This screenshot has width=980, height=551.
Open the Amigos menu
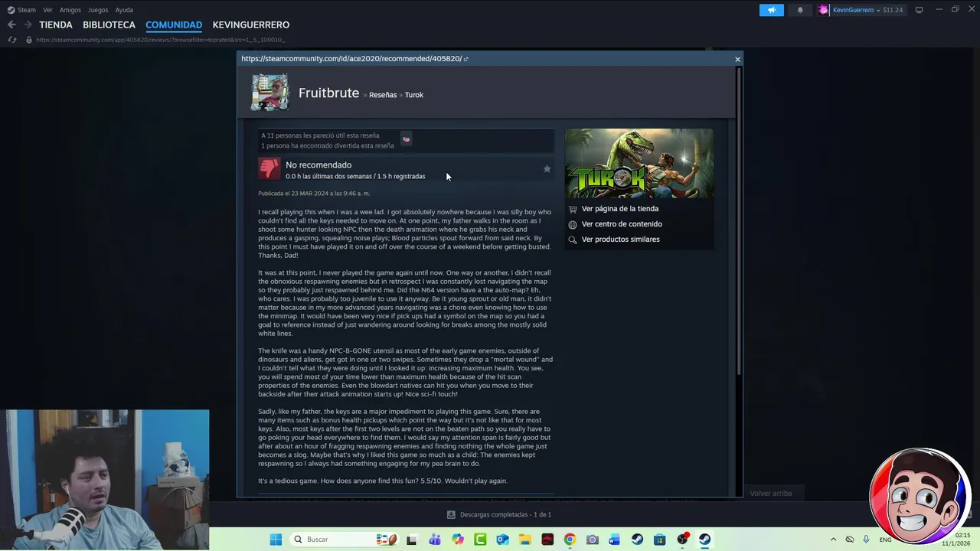pos(70,10)
